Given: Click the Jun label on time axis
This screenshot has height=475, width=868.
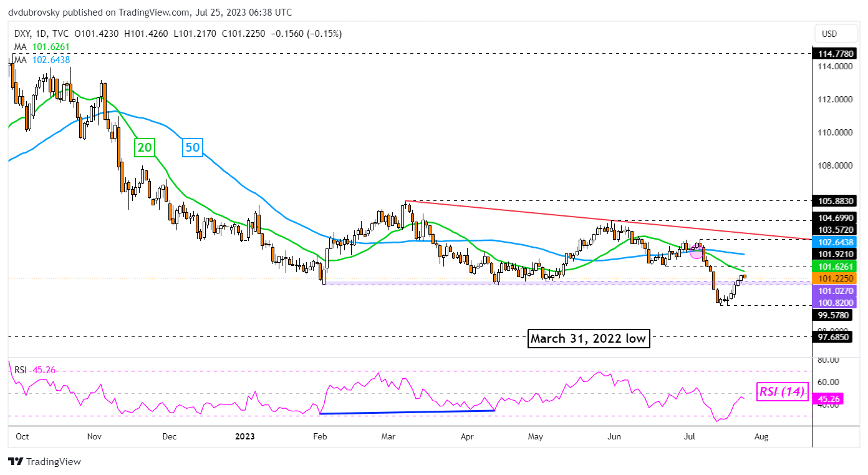Looking at the screenshot, I should click(x=614, y=438).
